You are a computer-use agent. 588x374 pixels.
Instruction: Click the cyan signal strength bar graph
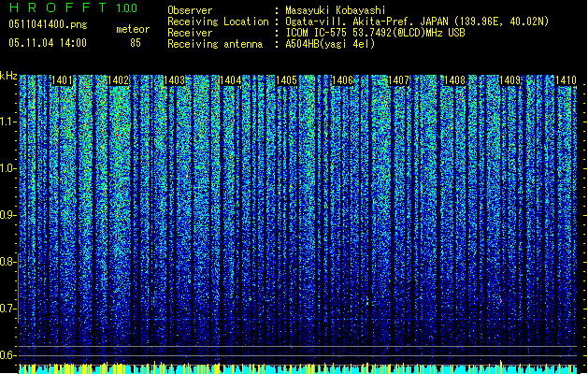pos(298,368)
